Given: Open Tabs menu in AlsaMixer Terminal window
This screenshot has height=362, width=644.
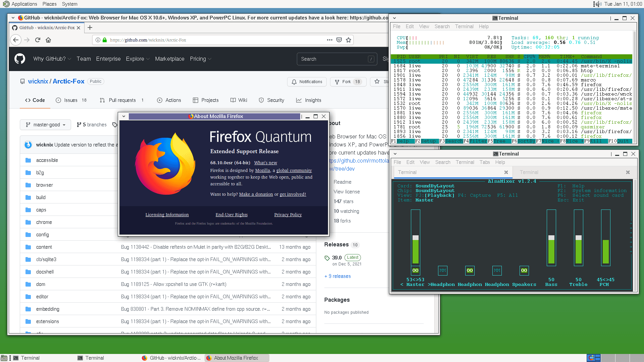Looking at the screenshot, I should [x=485, y=162].
